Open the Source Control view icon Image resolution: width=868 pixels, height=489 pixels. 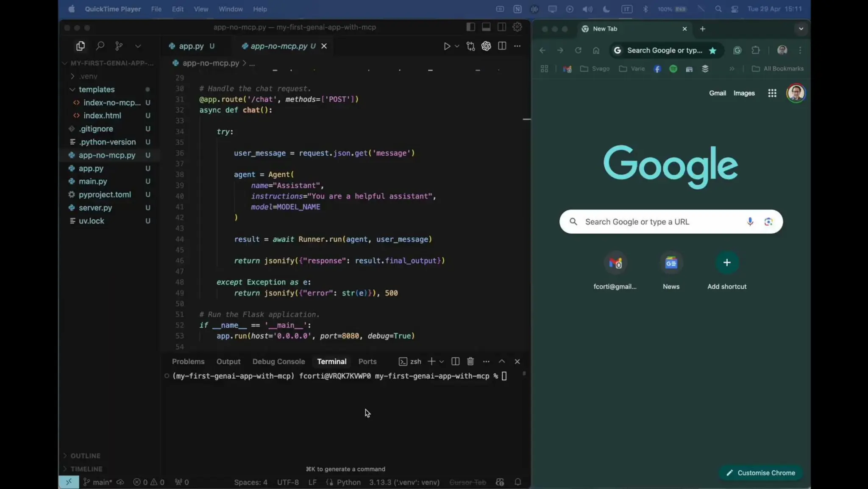point(119,46)
